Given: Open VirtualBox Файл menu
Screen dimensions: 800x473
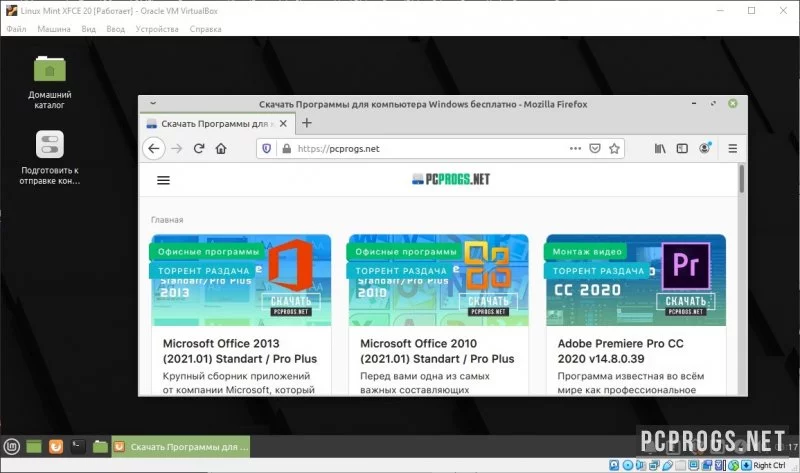Looking at the screenshot, I should click(x=16, y=29).
